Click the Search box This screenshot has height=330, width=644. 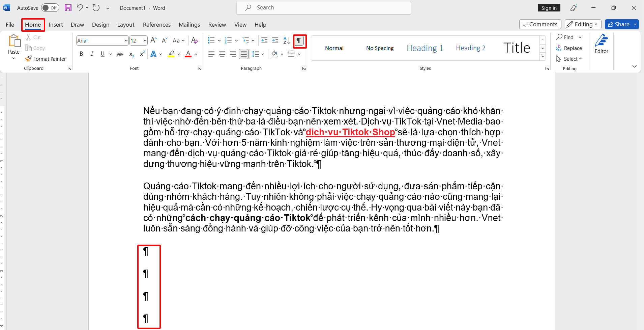(324, 8)
